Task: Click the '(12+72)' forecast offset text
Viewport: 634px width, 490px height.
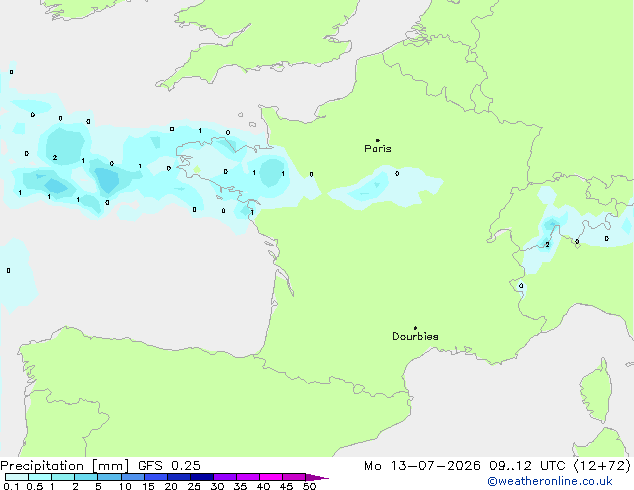Action: pos(602,466)
